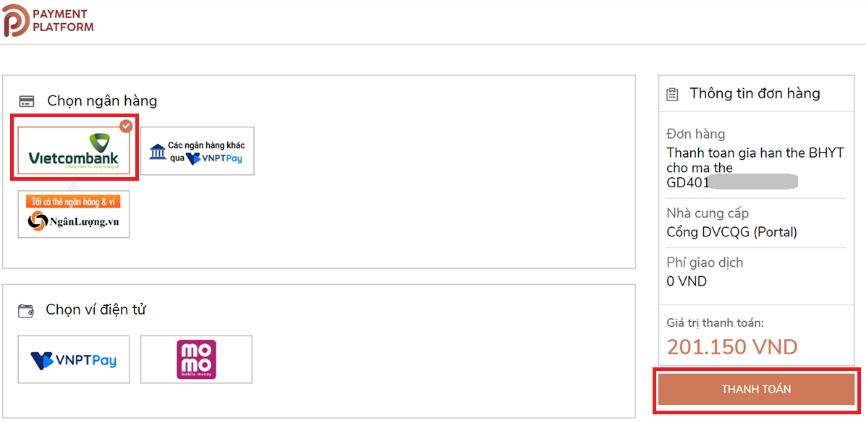Click the orange Tất cả thẻ ngân hàng banner
This screenshot has height=423, width=866.
tap(73, 202)
